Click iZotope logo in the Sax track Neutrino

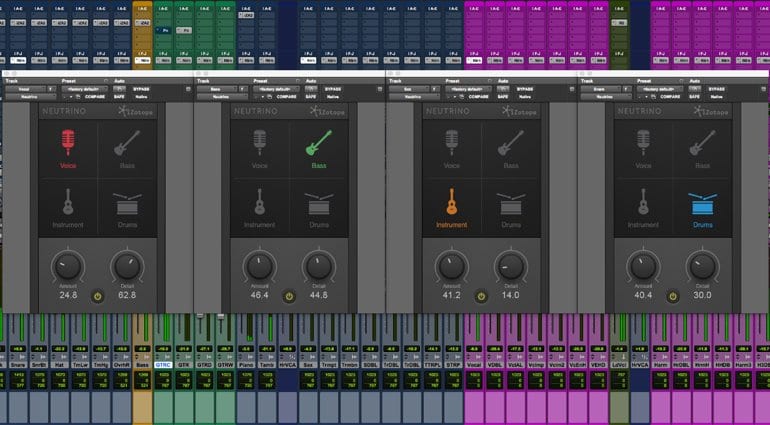coord(519,112)
